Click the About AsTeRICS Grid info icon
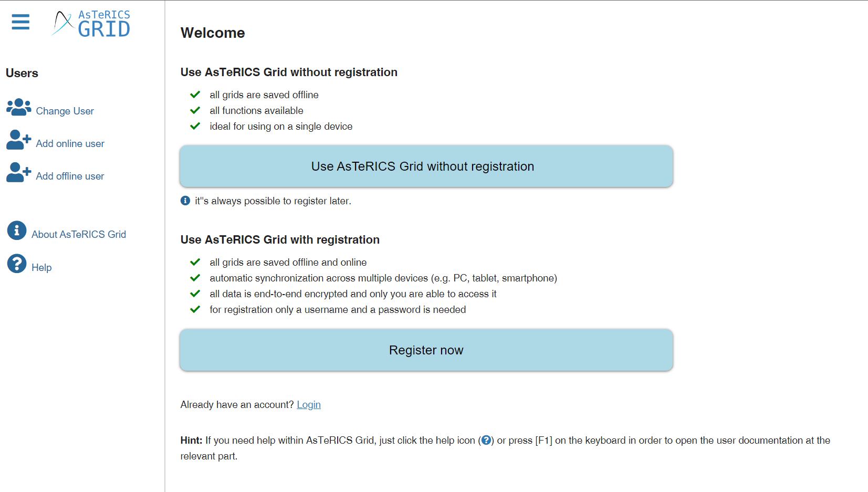The width and height of the screenshot is (868, 492). 17,231
